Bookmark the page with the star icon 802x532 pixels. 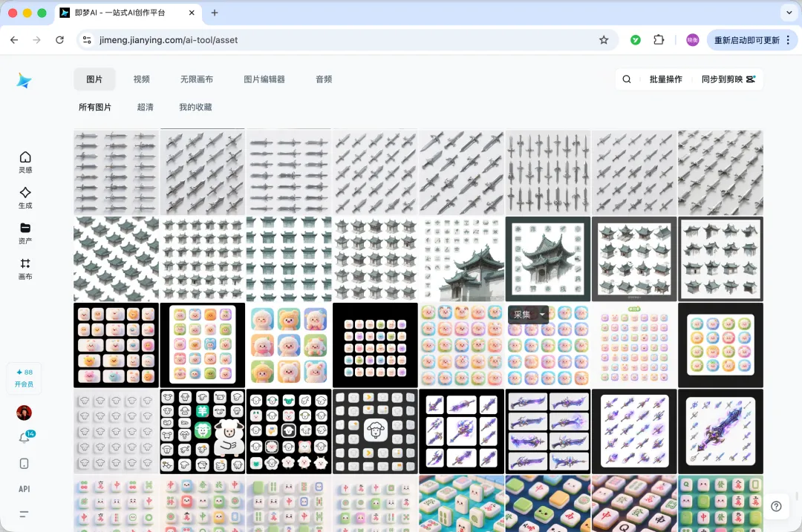click(x=604, y=40)
